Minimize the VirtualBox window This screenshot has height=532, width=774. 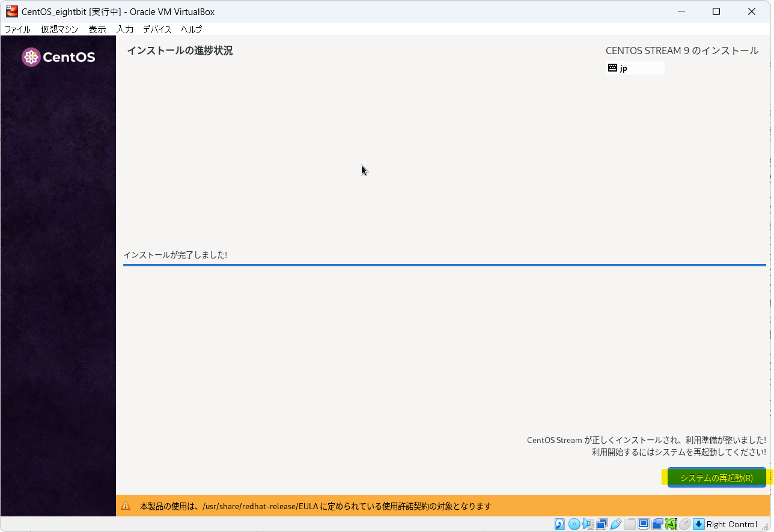click(681, 11)
